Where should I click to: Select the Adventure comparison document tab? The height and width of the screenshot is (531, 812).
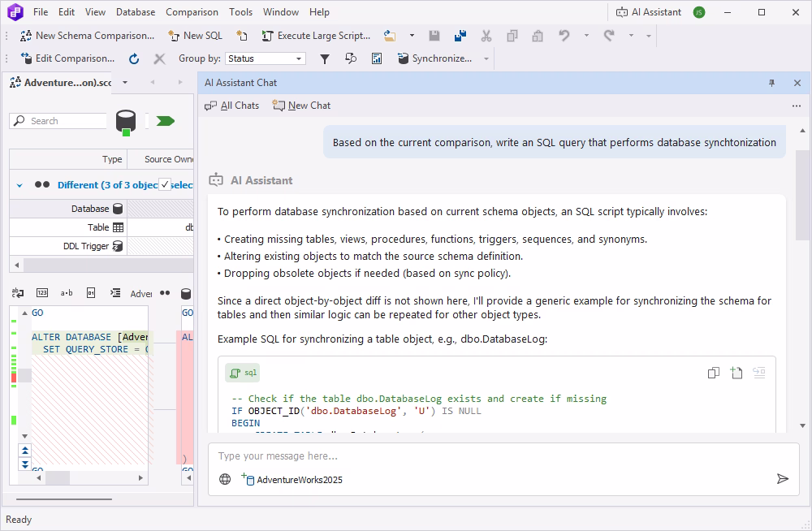pyautogui.click(x=61, y=82)
